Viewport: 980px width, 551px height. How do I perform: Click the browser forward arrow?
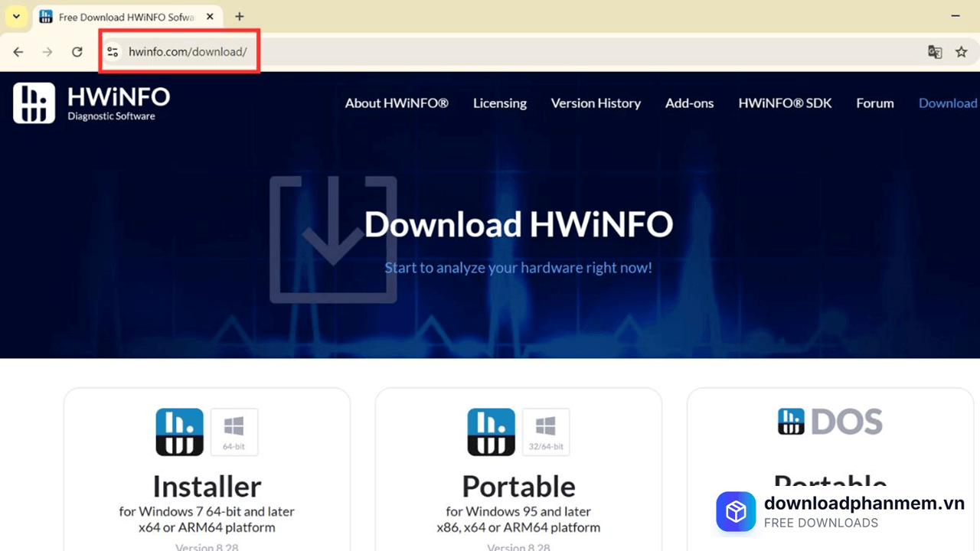[x=47, y=52]
